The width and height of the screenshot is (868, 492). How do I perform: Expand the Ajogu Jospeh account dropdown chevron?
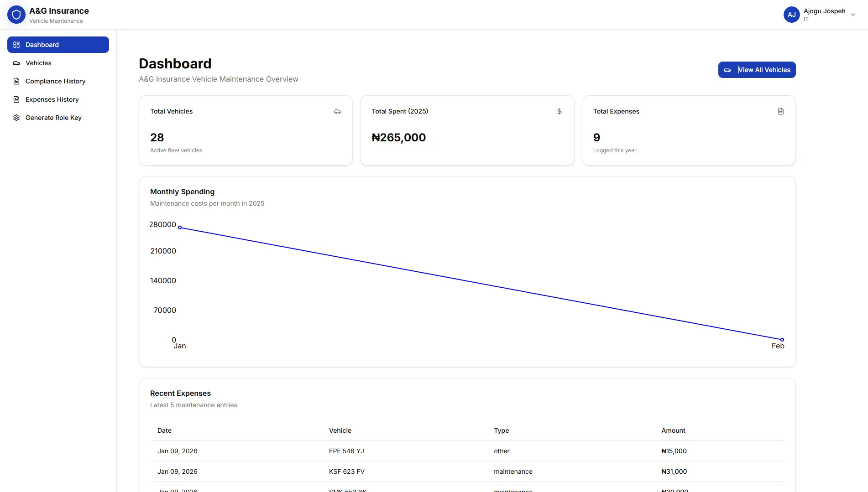tap(853, 15)
